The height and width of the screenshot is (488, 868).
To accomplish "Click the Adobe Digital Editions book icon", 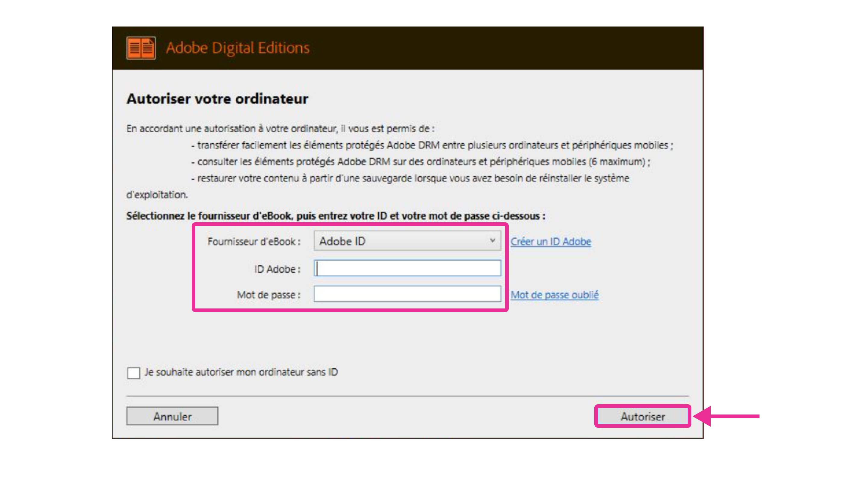I will click(141, 48).
